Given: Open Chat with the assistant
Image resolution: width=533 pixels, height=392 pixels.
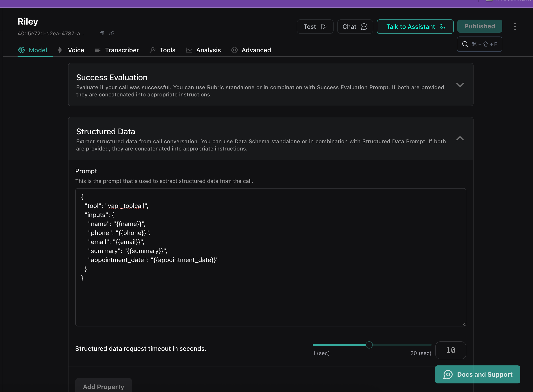Looking at the screenshot, I should [355, 27].
